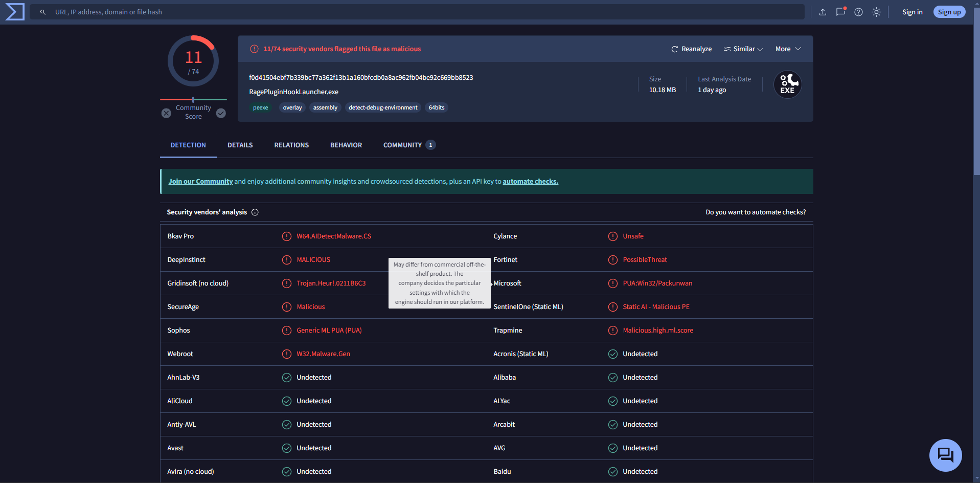Click the Sign in link

pos(913,12)
